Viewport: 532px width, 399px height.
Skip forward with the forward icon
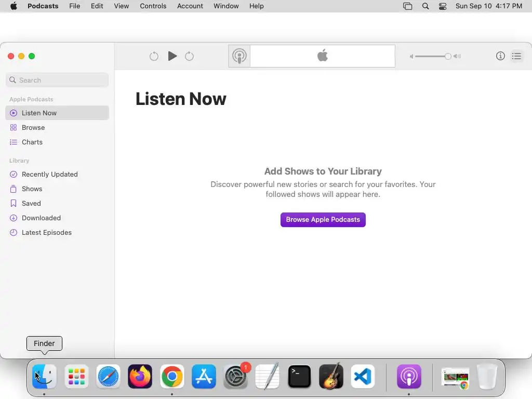click(189, 56)
